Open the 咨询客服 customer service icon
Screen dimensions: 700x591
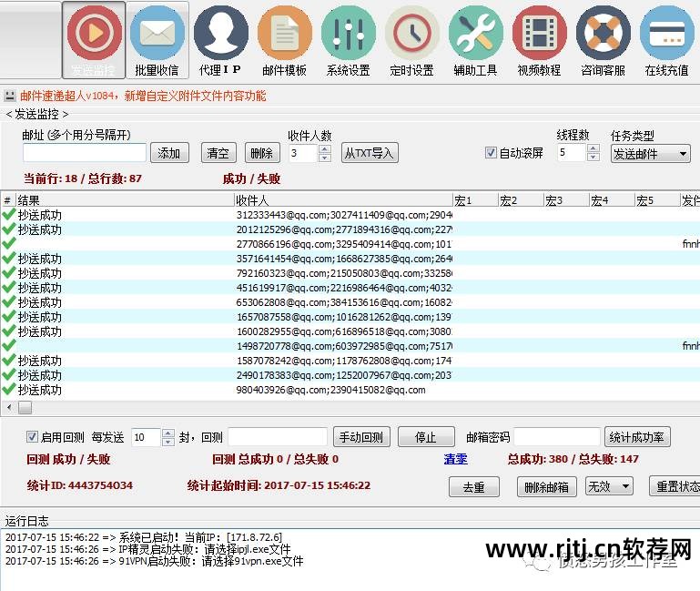point(604,40)
